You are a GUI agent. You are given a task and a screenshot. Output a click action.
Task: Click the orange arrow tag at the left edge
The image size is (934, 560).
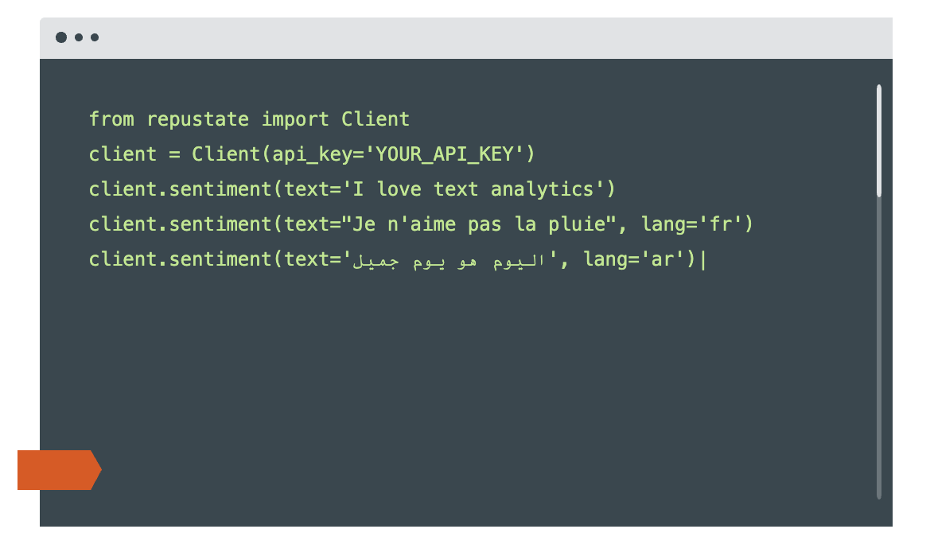coord(58,470)
